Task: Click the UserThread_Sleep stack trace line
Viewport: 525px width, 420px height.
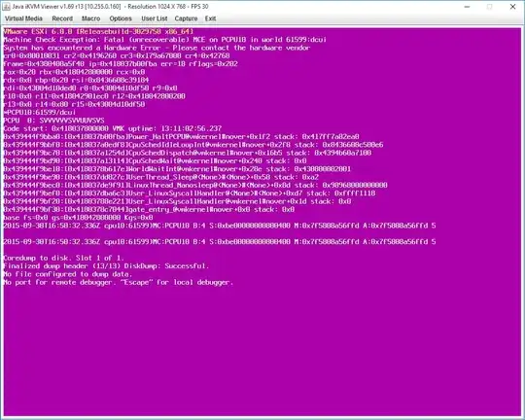Action: click(161, 177)
